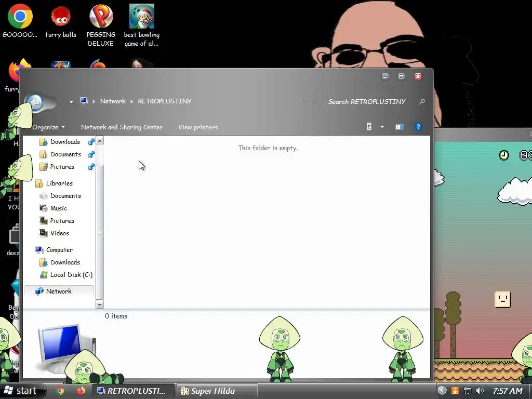Open the Videos library
This screenshot has width=532, height=399.
click(x=59, y=233)
